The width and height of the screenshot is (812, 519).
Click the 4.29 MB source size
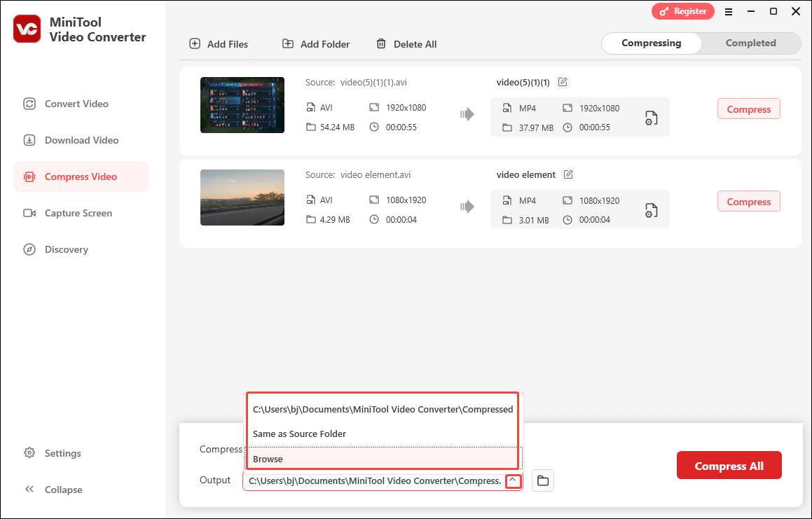pyautogui.click(x=334, y=220)
